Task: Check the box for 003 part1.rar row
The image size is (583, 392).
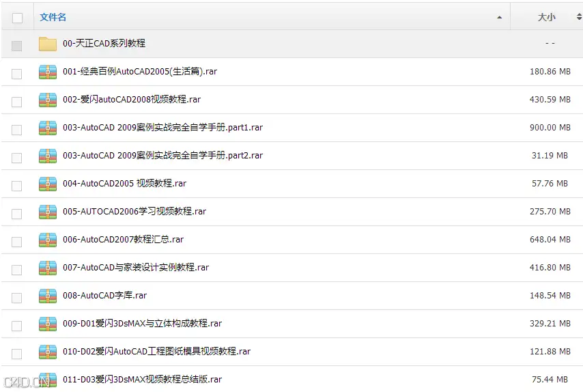Action: click(17, 130)
